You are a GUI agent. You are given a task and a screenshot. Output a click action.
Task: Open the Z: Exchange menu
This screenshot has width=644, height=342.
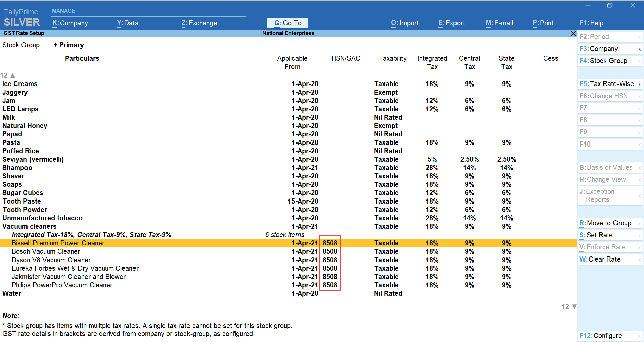199,23
